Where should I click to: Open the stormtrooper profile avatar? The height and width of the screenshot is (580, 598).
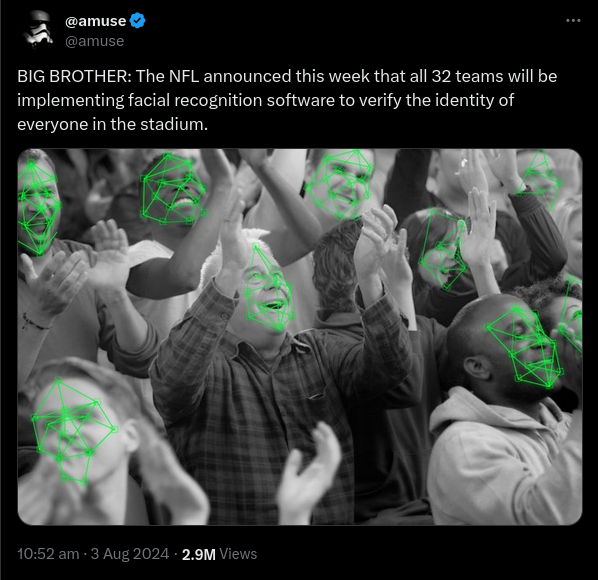(37, 29)
